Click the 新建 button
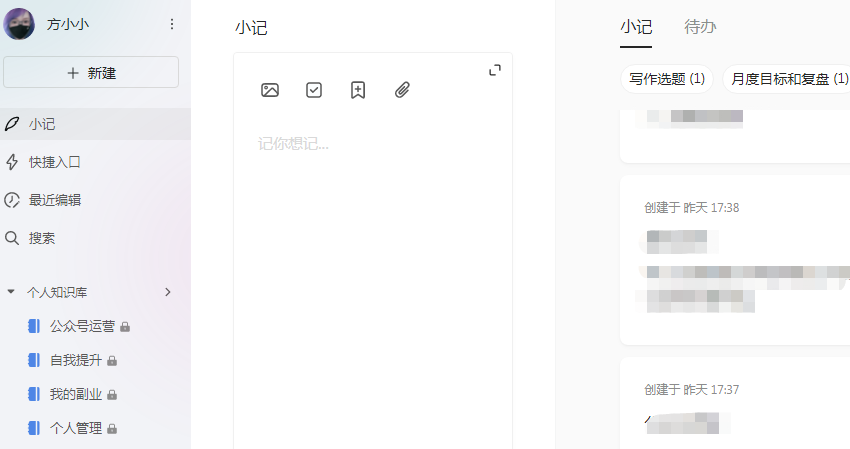 (x=91, y=72)
